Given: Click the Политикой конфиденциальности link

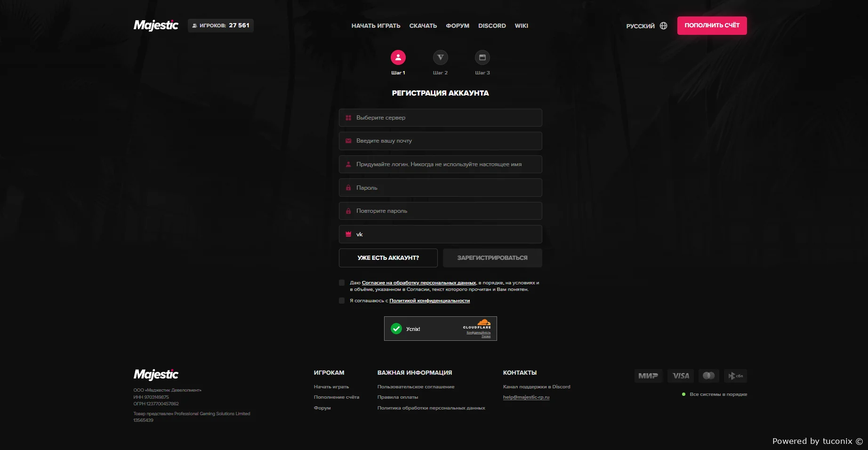Looking at the screenshot, I should tap(429, 301).
